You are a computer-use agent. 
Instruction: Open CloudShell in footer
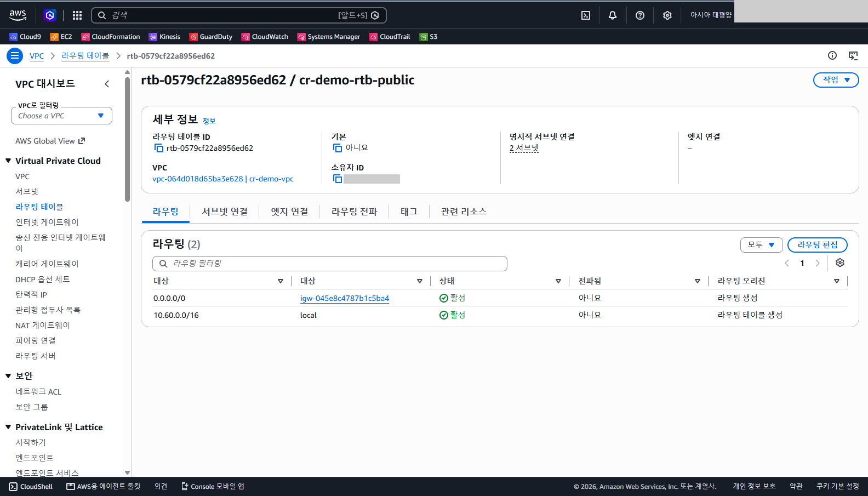(31, 487)
